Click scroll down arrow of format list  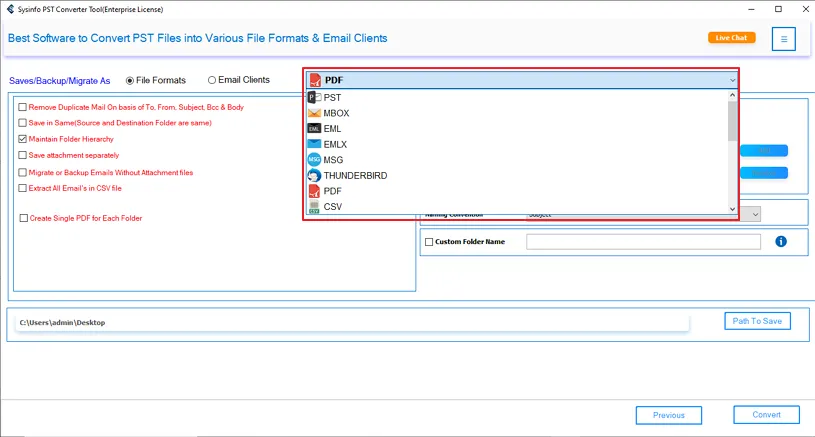coord(732,209)
